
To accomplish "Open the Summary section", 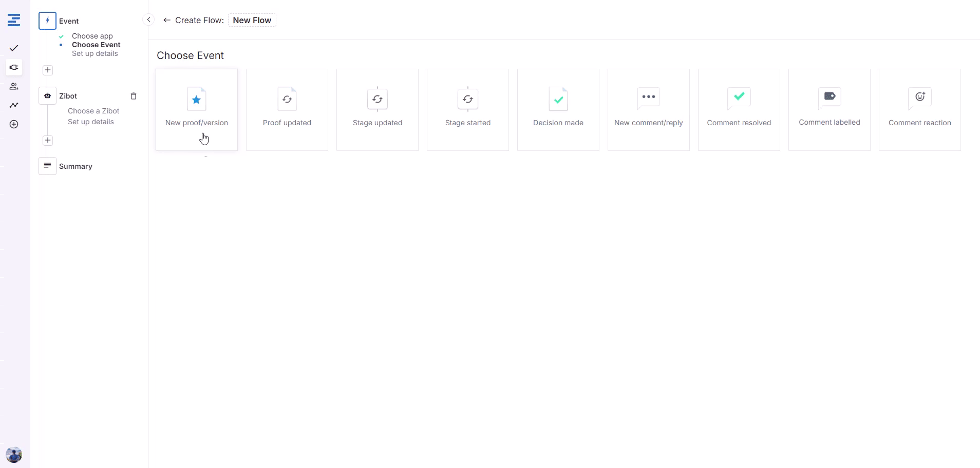I will 76,166.
